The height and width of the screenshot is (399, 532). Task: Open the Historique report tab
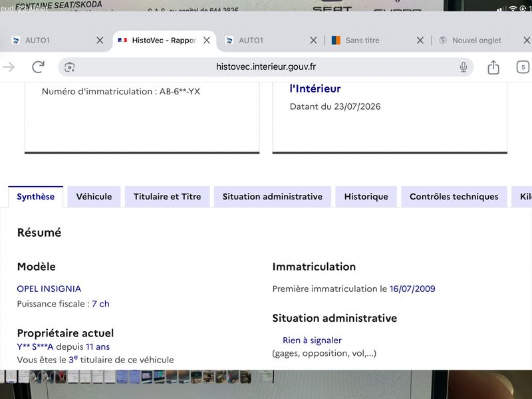point(366,197)
